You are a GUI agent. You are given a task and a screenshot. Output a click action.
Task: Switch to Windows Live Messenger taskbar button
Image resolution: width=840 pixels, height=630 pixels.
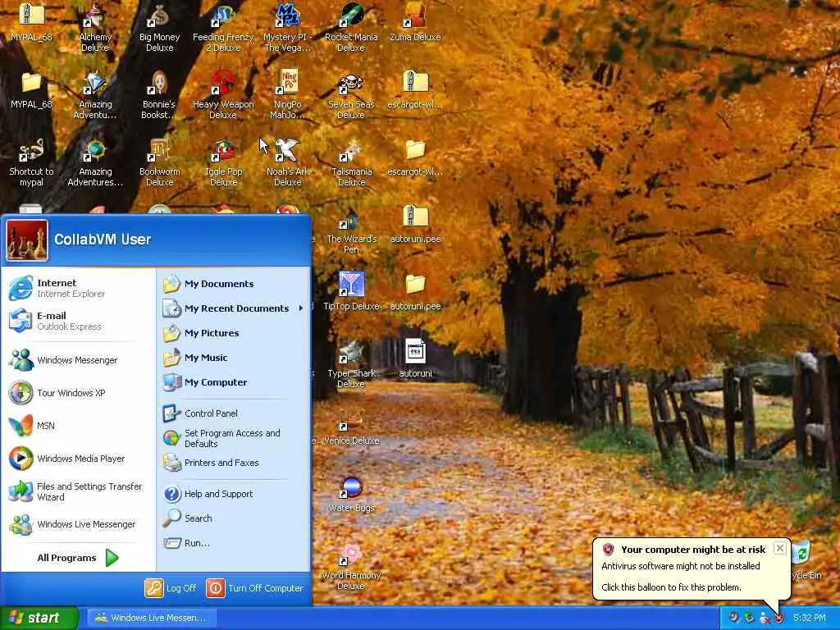point(152,619)
